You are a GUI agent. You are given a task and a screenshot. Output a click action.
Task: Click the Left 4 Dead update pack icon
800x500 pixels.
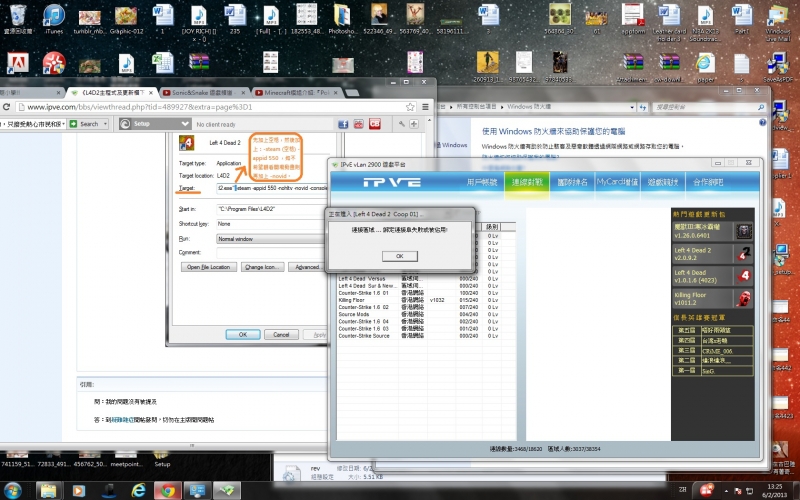tap(743, 276)
